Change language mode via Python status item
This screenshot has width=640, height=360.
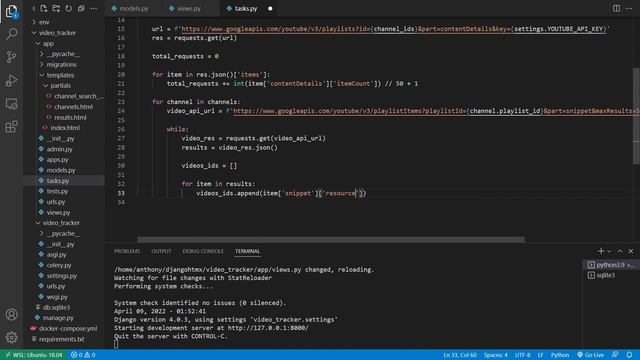click(560, 355)
